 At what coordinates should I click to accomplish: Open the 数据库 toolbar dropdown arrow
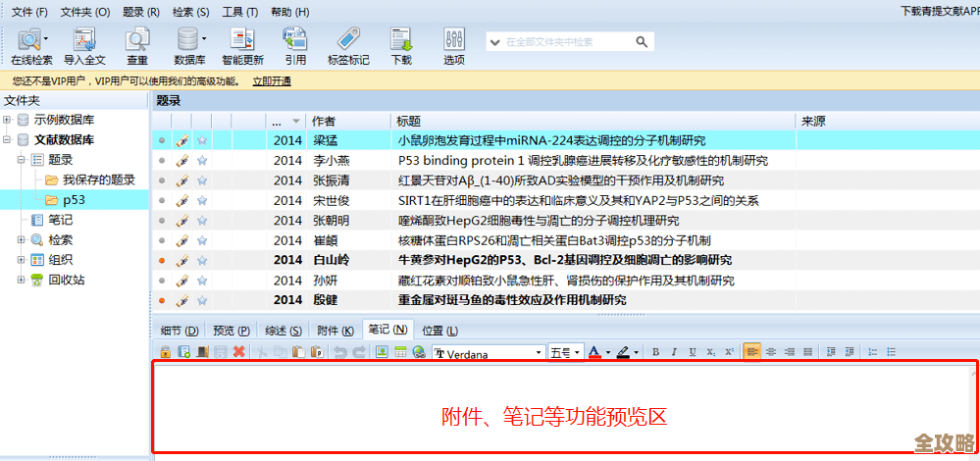(204, 38)
